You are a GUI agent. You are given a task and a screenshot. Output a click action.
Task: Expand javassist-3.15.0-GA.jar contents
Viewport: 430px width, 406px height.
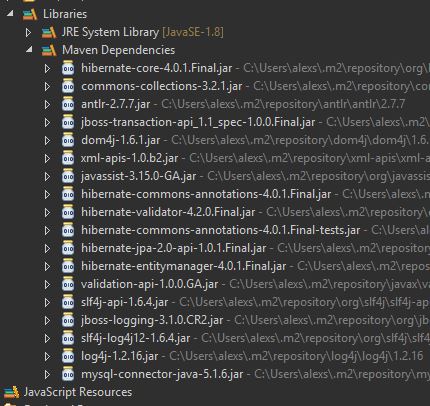coord(47,176)
